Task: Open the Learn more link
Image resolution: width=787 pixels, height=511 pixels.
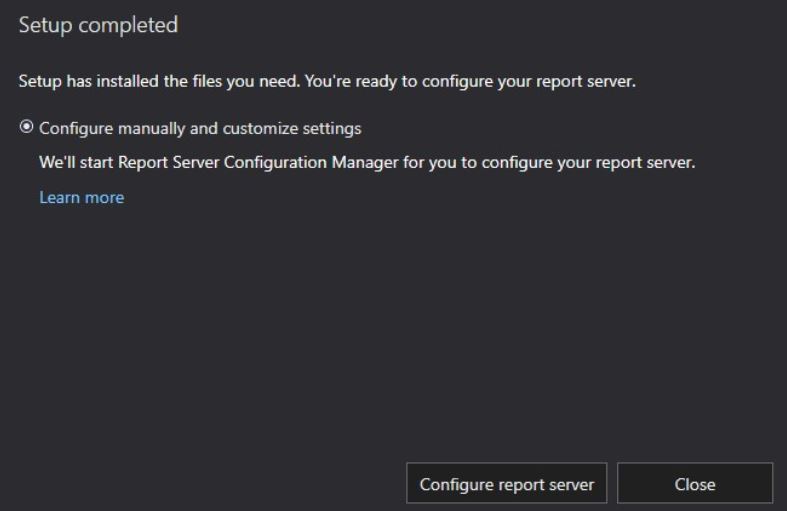Action: [82, 197]
